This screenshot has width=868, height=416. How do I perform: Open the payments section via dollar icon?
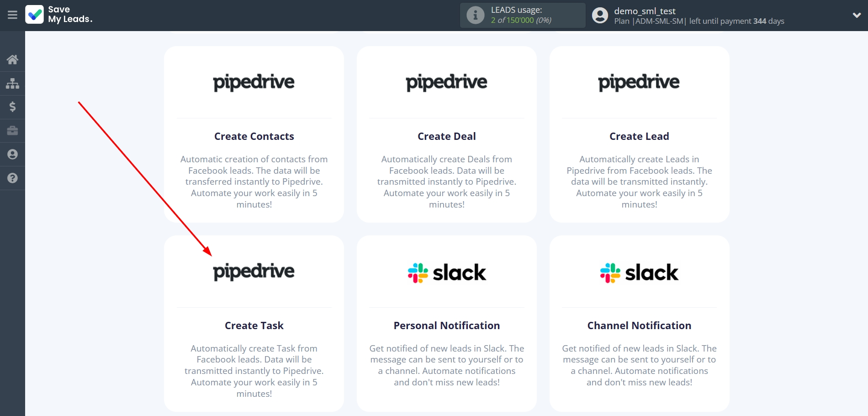(x=12, y=107)
